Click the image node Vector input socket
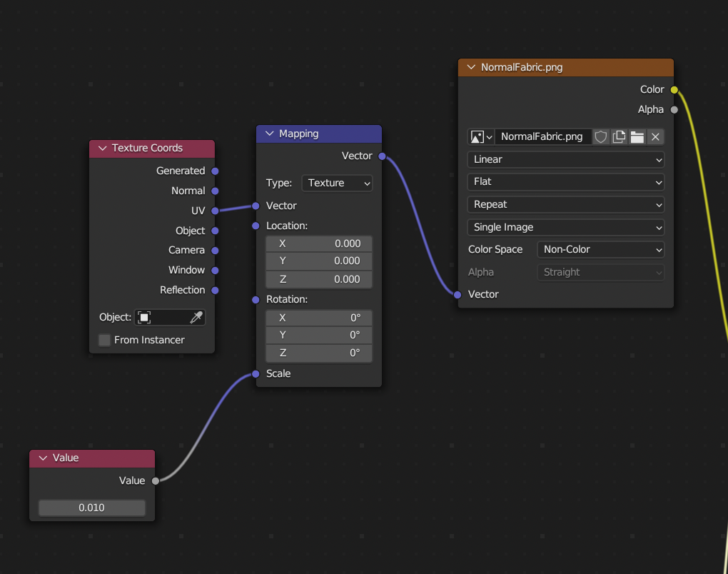 (x=457, y=294)
